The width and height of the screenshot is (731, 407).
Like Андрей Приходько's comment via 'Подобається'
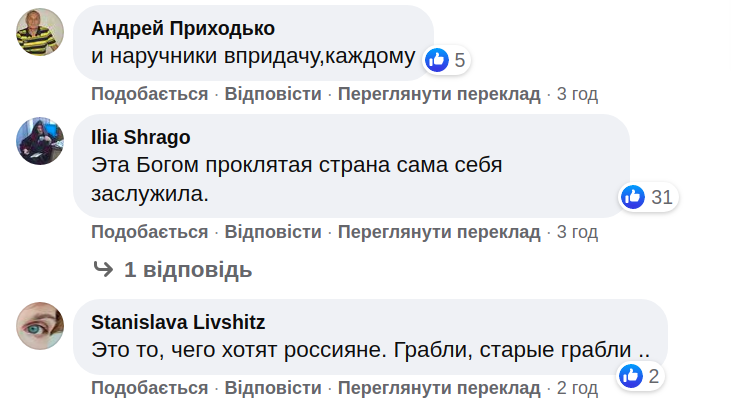coord(150,94)
